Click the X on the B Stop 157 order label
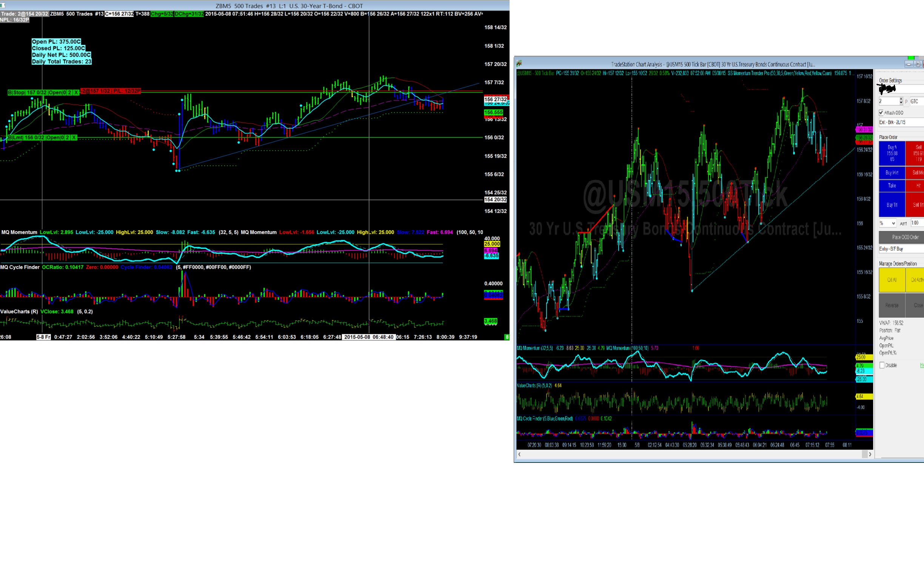The height and width of the screenshot is (581, 924). (76, 92)
